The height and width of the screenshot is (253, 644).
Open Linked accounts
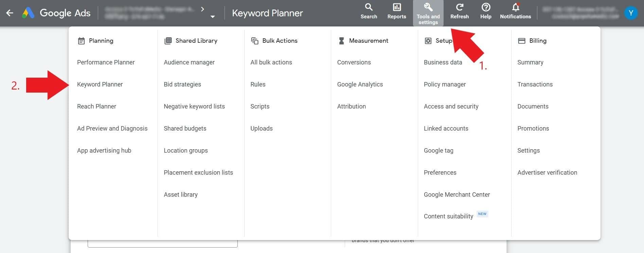[x=446, y=129]
